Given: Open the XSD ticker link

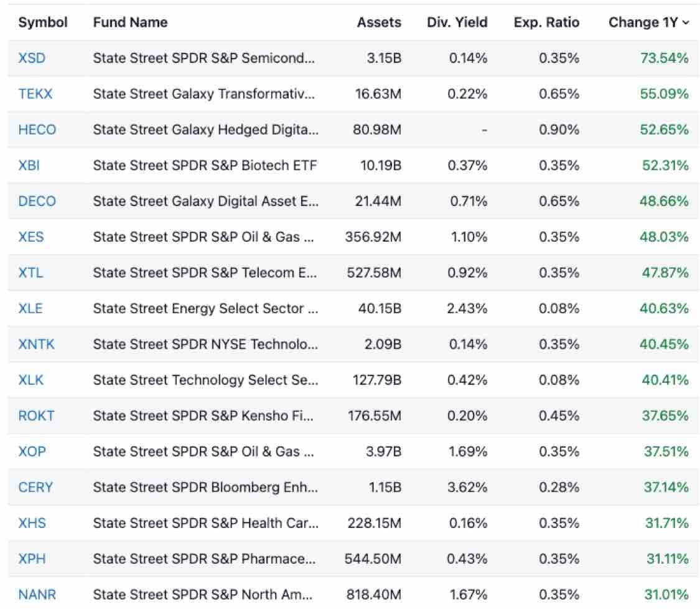Looking at the screenshot, I should 32,58.
